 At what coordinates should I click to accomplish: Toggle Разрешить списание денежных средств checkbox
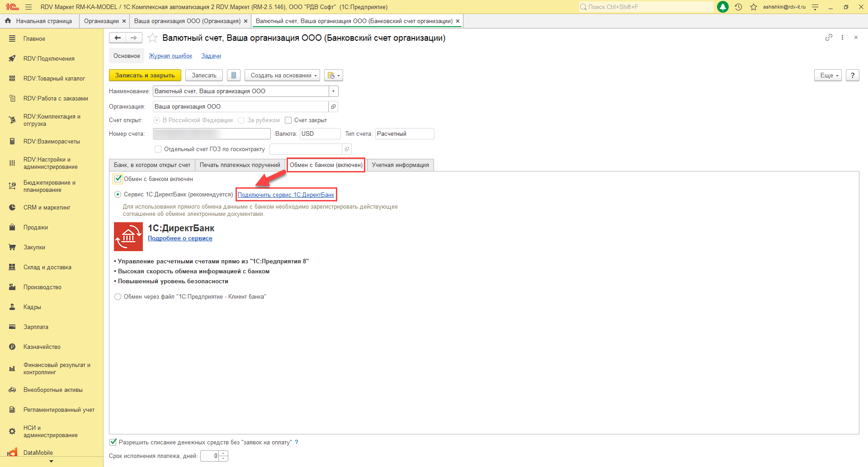[x=113, y=442]
